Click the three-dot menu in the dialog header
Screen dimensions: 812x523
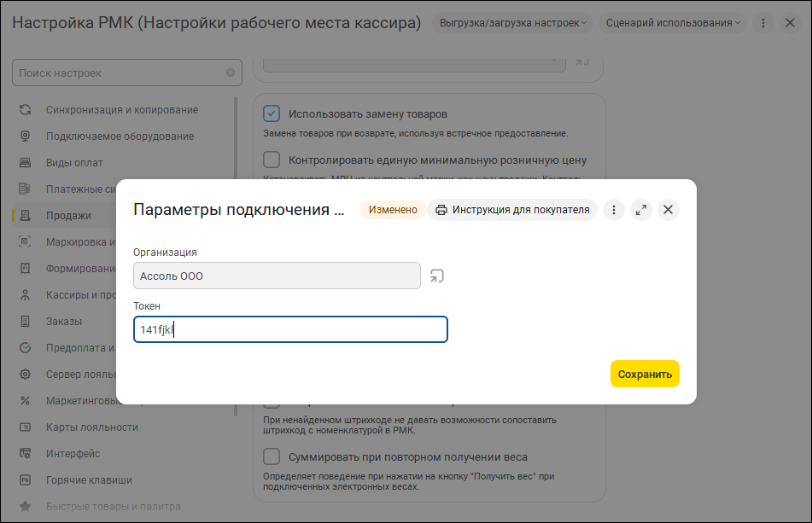click(x=614, y=210)
